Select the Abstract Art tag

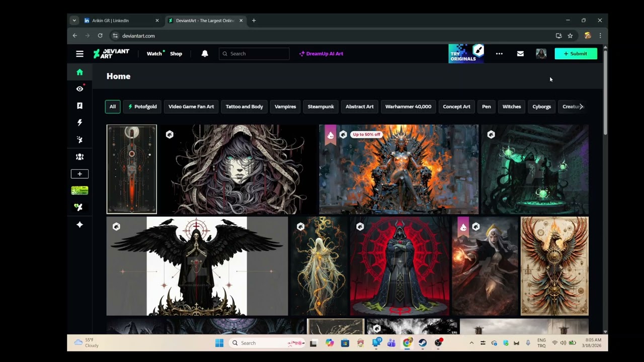click(x=360, y=107)
